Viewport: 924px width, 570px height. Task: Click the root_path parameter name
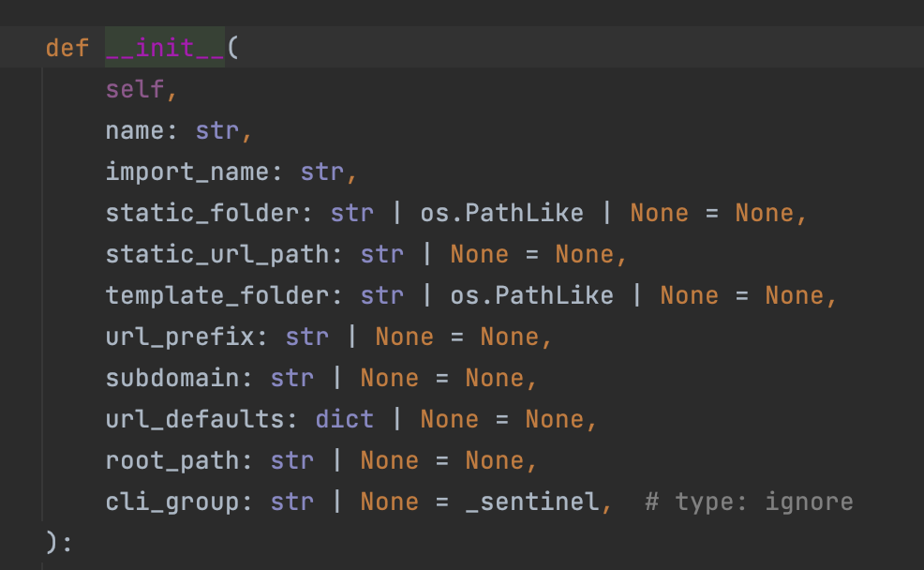[x=172, y=461]
